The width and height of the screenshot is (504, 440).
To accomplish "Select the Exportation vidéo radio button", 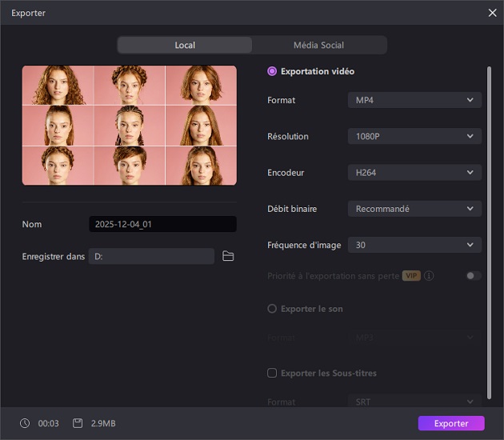I will click(x=272, y=71).
